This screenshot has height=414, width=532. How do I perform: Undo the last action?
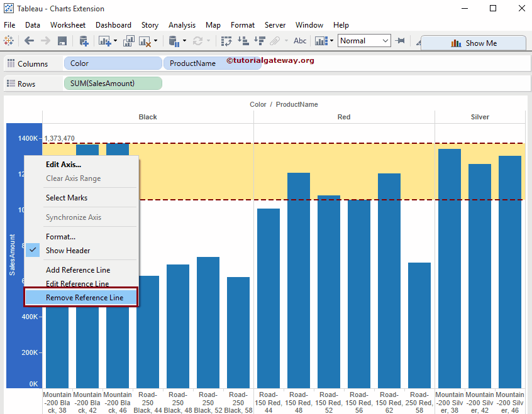tap(29, 41)
